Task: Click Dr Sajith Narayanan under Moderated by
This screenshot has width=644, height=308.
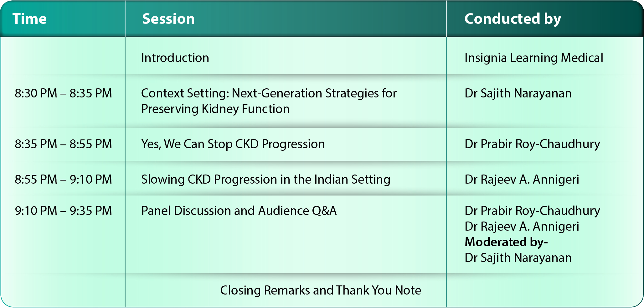Action: [x=518, y=258]
